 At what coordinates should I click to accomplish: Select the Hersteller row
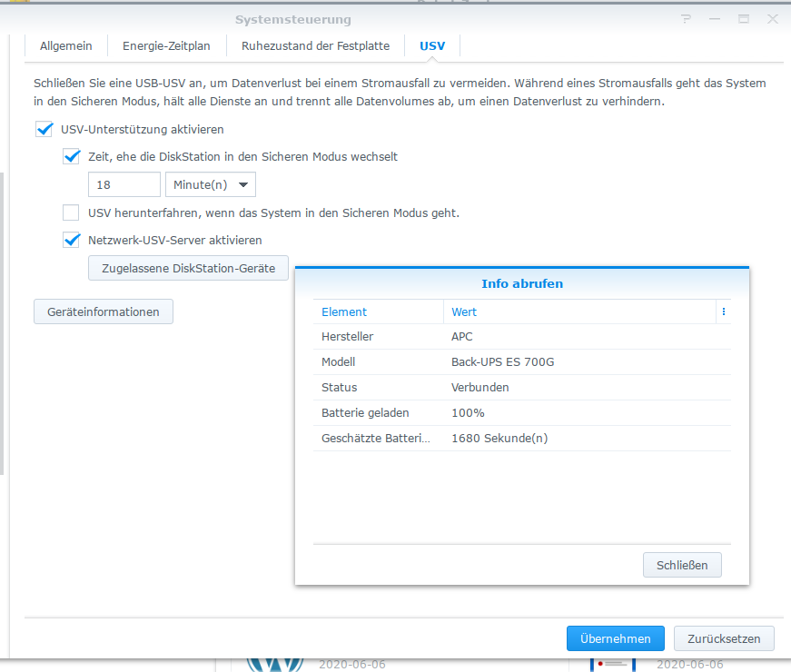click(x=522, y=337)
